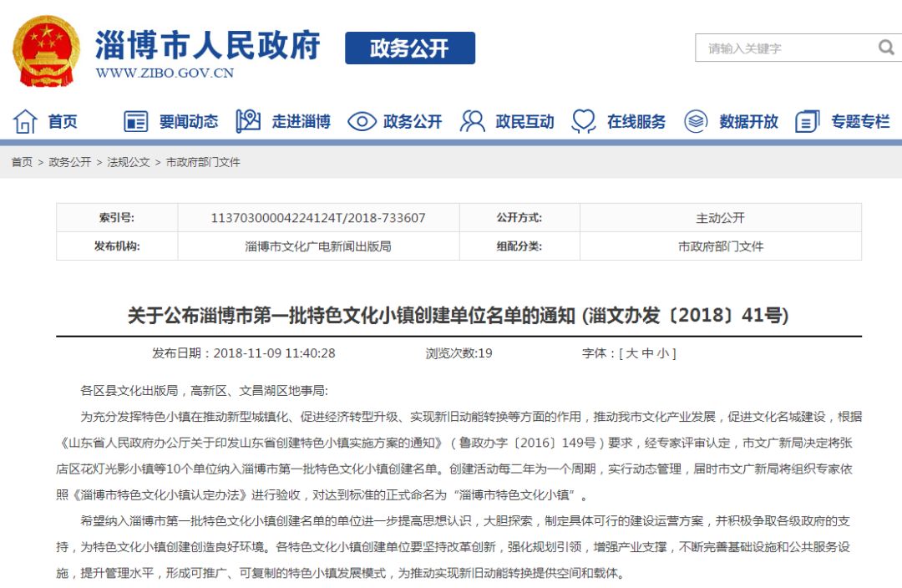Select the person icon for 政民互动

(473, 121)
